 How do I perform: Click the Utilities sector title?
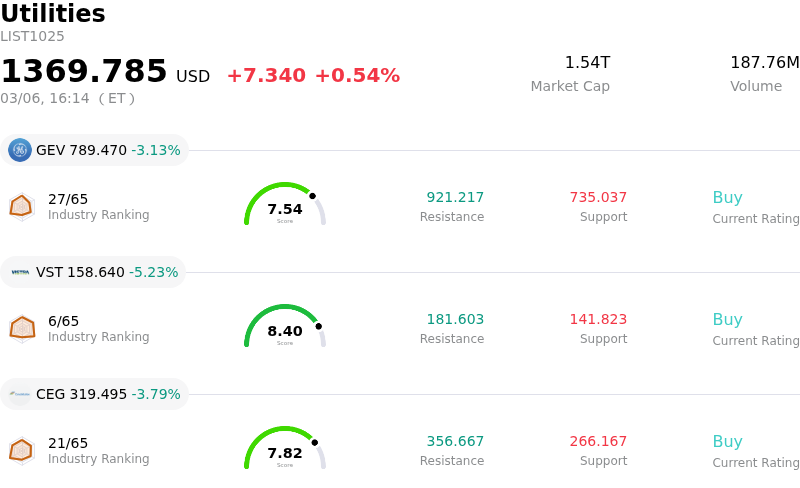pos(53,14)
